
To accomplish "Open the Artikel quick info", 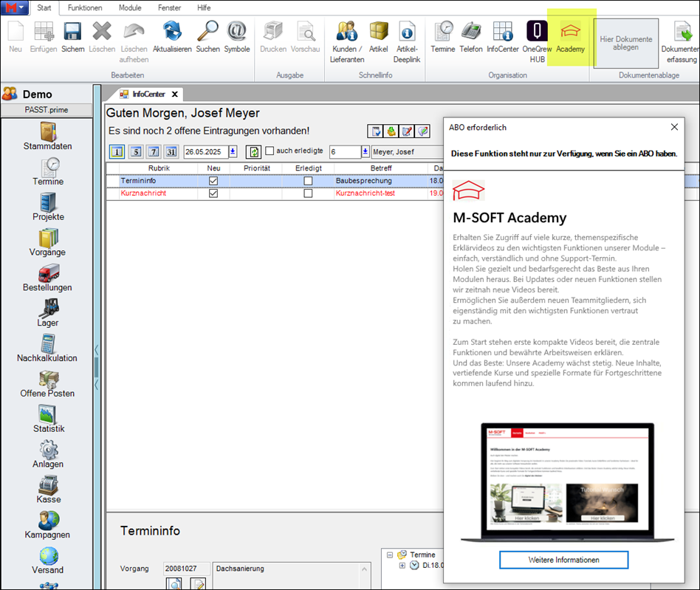I will 379,37.
